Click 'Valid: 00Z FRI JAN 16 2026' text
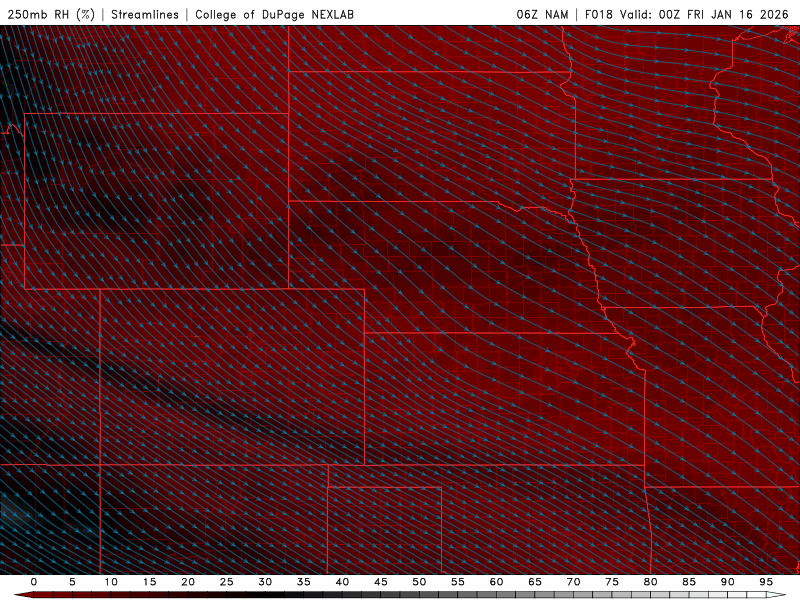 [x=704, y=14]
